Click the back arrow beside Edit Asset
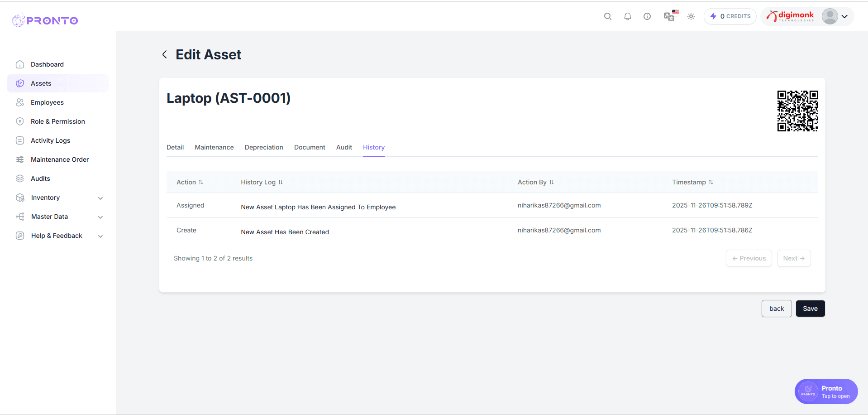Image resolution: width=868 pixels, height=415 pixels. [x=165, y=55]
